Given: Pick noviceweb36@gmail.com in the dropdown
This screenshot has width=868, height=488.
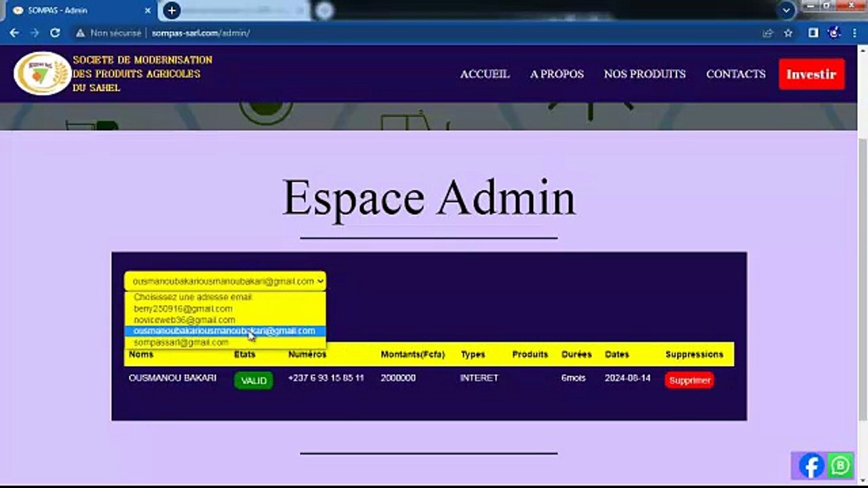Looking at the screenshot, I should tap(225, 319).
